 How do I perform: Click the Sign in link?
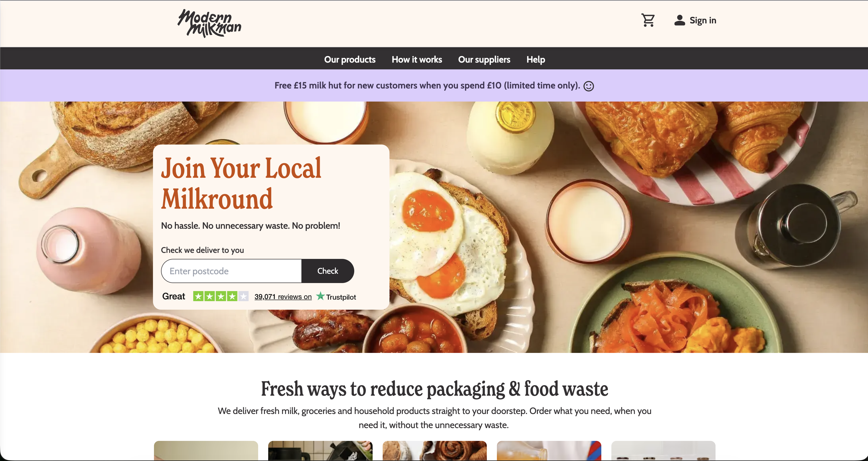[702, 20]
